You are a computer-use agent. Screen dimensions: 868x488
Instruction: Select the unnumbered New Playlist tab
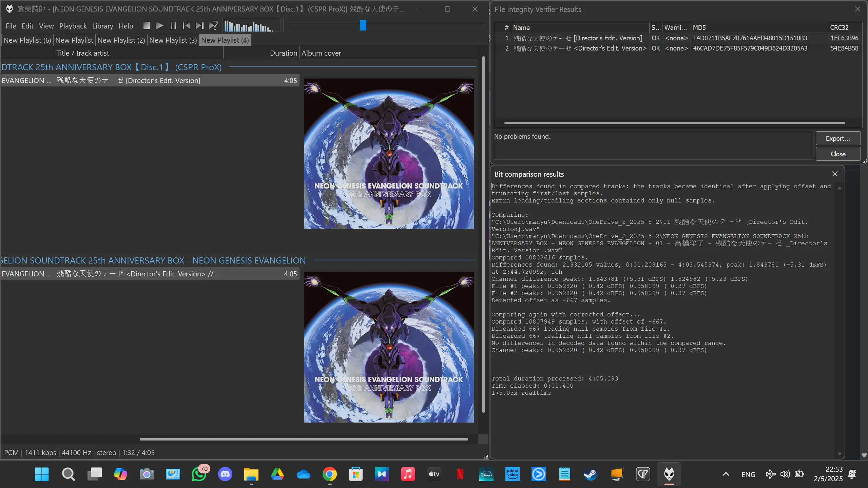coord(74,40)
